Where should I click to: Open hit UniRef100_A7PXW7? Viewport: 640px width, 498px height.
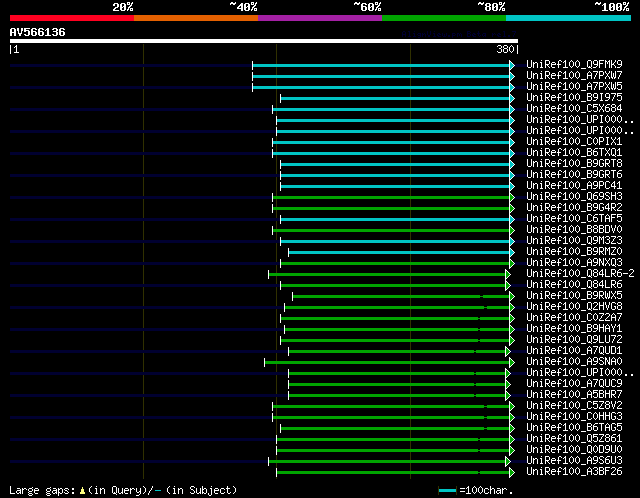tap(574, 76)
